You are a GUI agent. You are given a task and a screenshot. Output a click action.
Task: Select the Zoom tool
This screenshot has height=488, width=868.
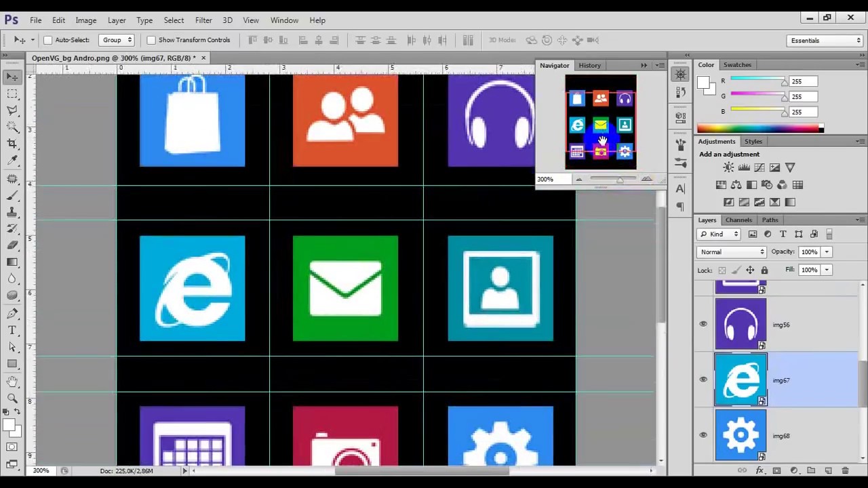12,399
